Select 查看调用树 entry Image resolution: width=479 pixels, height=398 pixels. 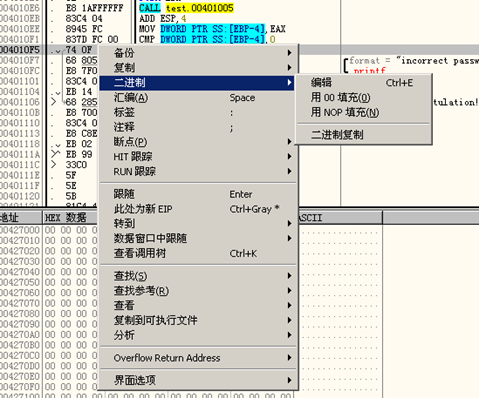coord(197,253)
